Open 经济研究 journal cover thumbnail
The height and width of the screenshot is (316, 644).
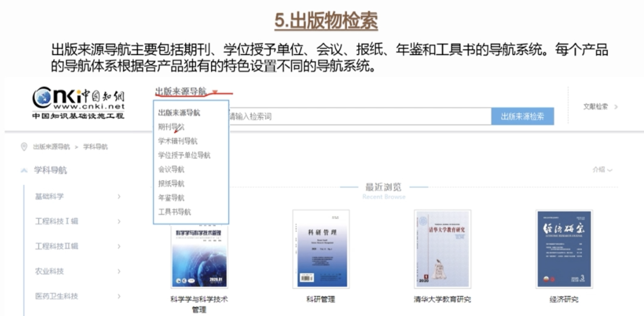pos(564,249)
